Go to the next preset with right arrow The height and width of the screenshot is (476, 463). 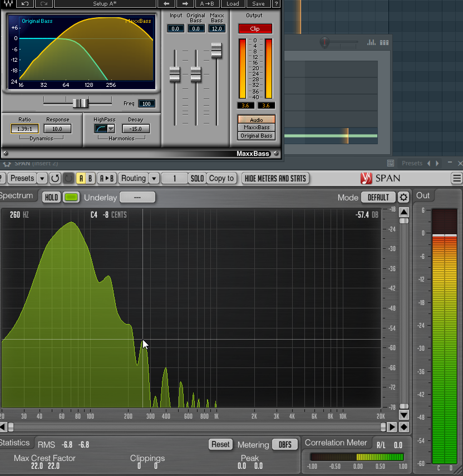tap(185, 3)
